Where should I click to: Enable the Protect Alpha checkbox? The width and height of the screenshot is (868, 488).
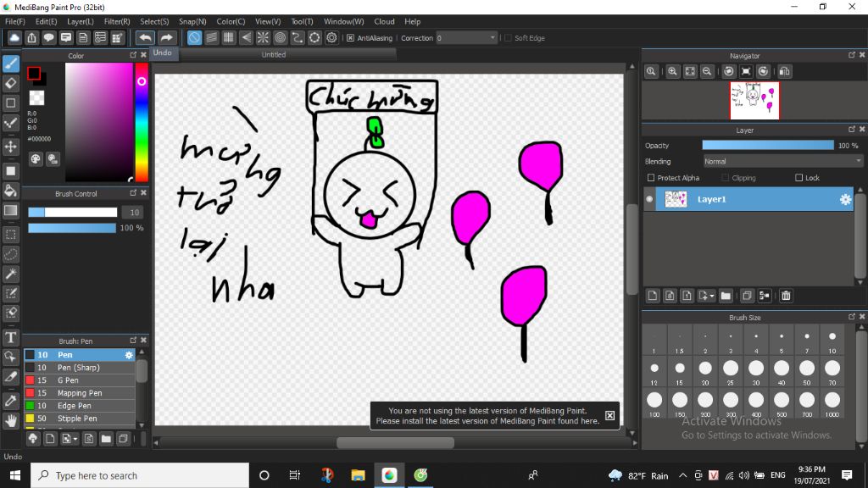pyautogui.click(x=651, y=178)
